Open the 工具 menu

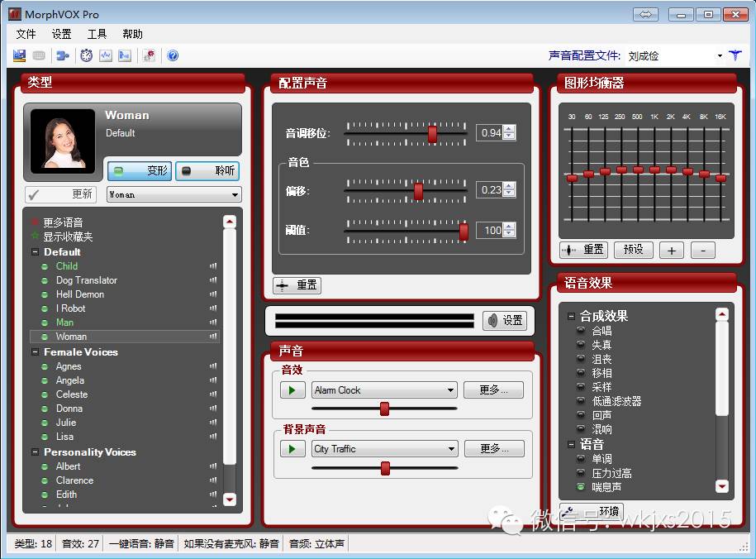[97, 34]
